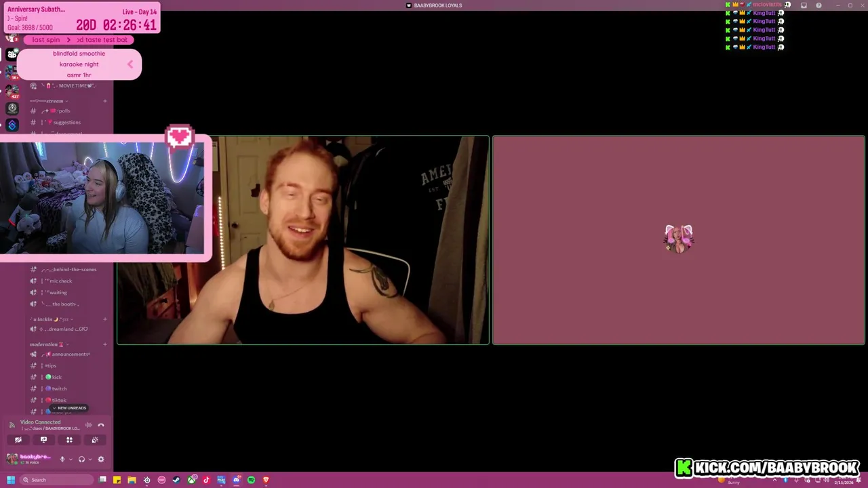Screen dimensions: 868x488
Task: Collapse the stream channel category
Action: 49,101
